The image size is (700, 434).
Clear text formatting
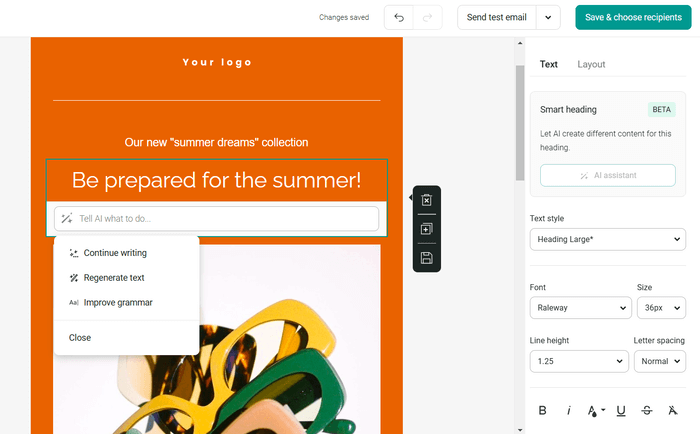pyautogui.click(x=673, y=410)
